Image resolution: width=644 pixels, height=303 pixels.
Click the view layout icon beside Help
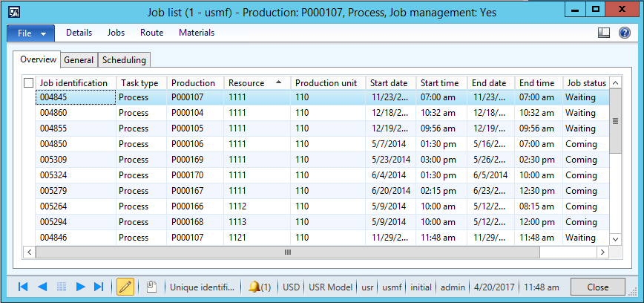point(604,33)
